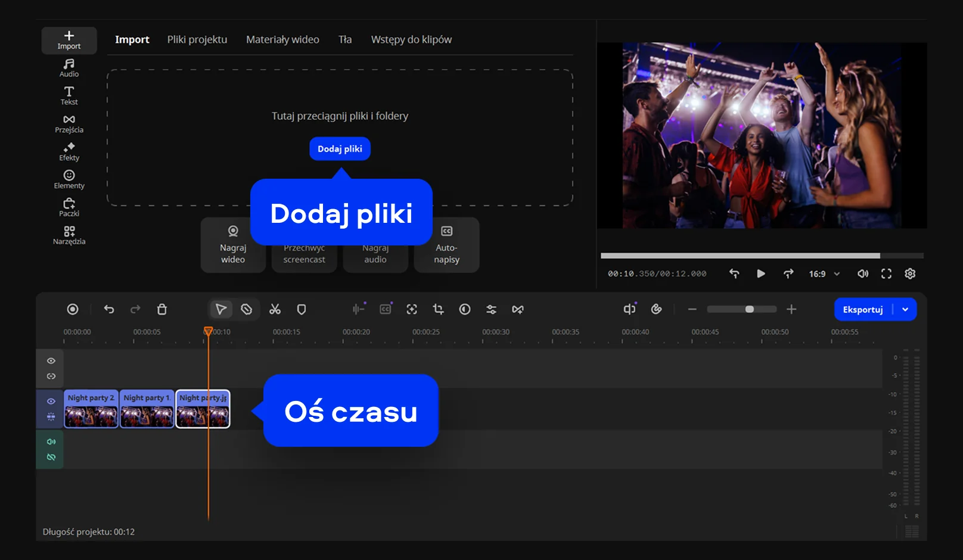Expand the 16:9 aspect ratio dropdown

(x=825, y=274)
